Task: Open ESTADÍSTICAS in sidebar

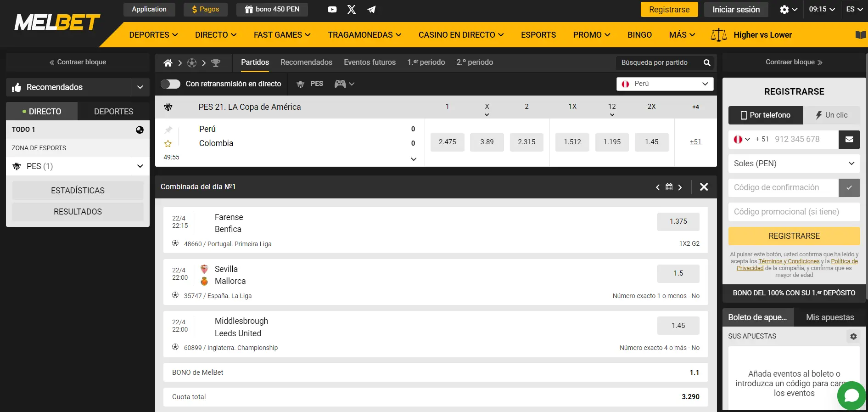Action: [78, 191]
